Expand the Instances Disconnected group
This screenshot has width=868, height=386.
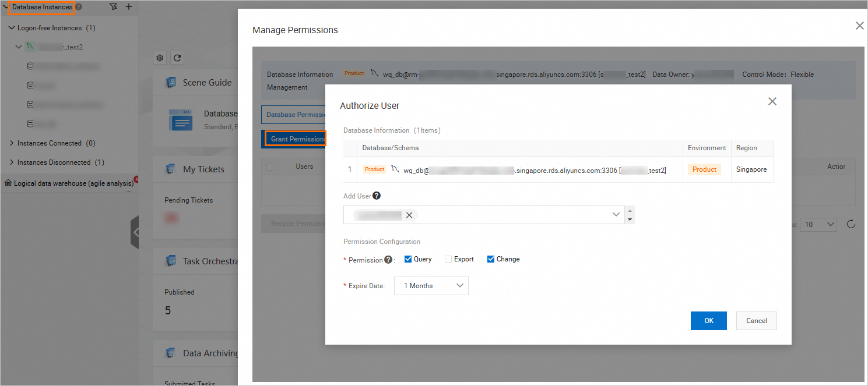[12, 162]
